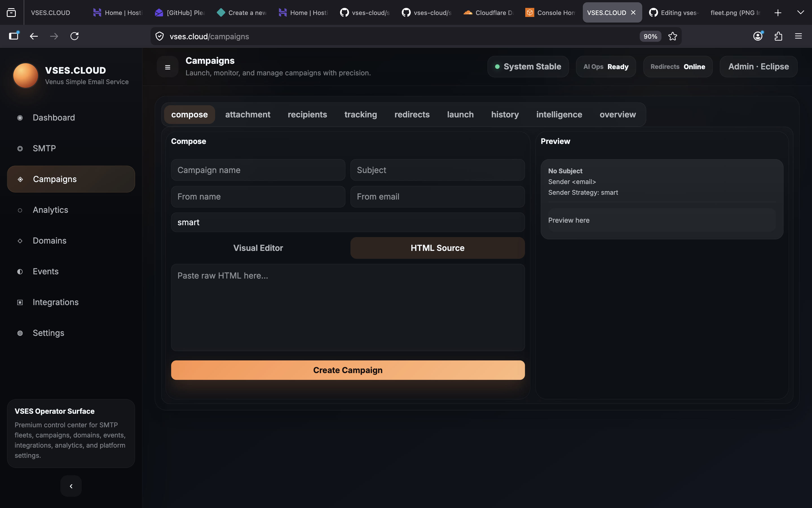This screenshot has height=508, width=812.
Task: Click the Integrations square icon
Action: click(20, 302)
